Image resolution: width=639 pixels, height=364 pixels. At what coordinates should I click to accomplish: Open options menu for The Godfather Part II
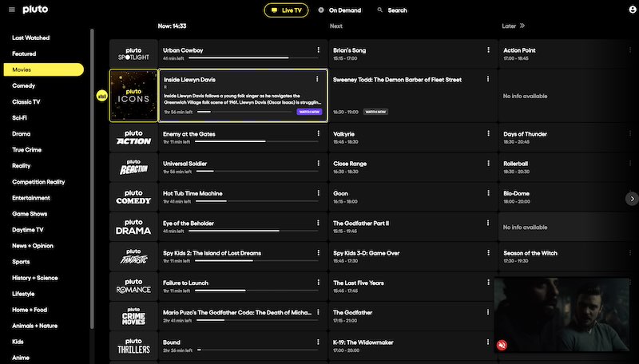point(488,223)
